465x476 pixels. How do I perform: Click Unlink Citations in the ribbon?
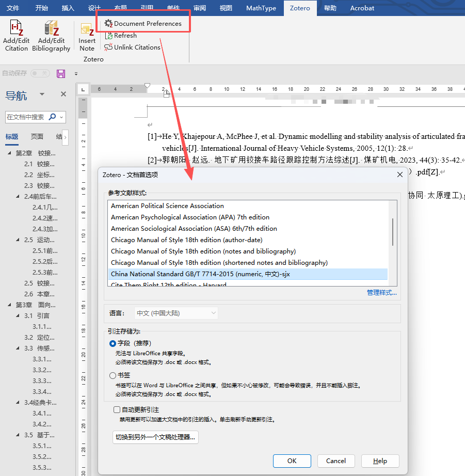tap(132, 47)
